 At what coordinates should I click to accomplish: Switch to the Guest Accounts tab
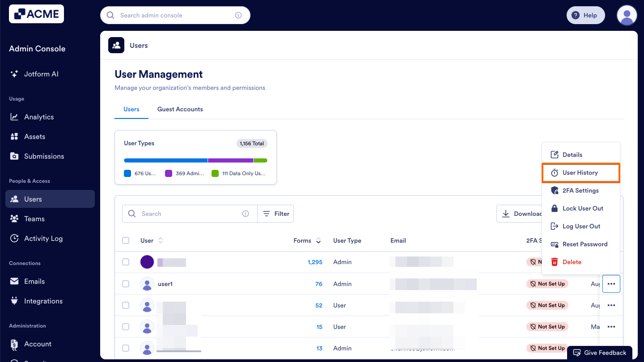(x=180, y=109)
